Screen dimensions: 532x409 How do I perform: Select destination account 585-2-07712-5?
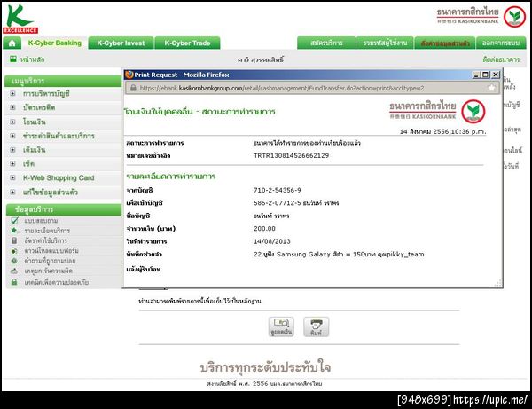278,203
